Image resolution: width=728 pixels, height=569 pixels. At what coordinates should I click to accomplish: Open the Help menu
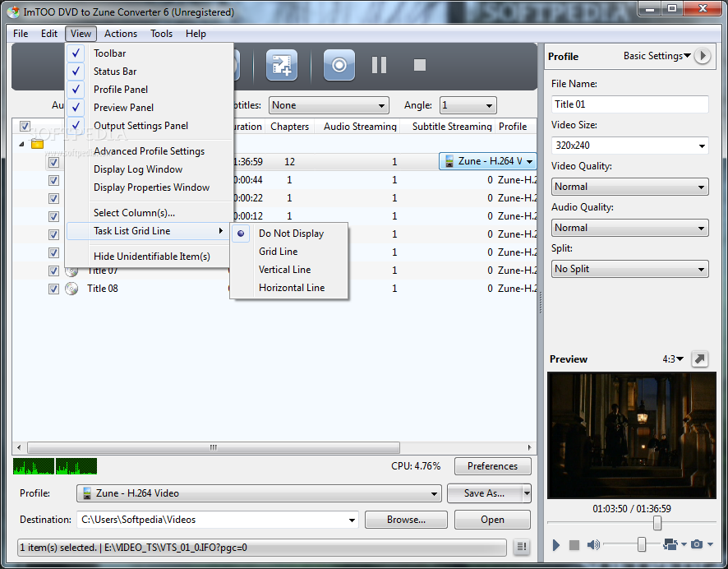click(x=196, y=34)
